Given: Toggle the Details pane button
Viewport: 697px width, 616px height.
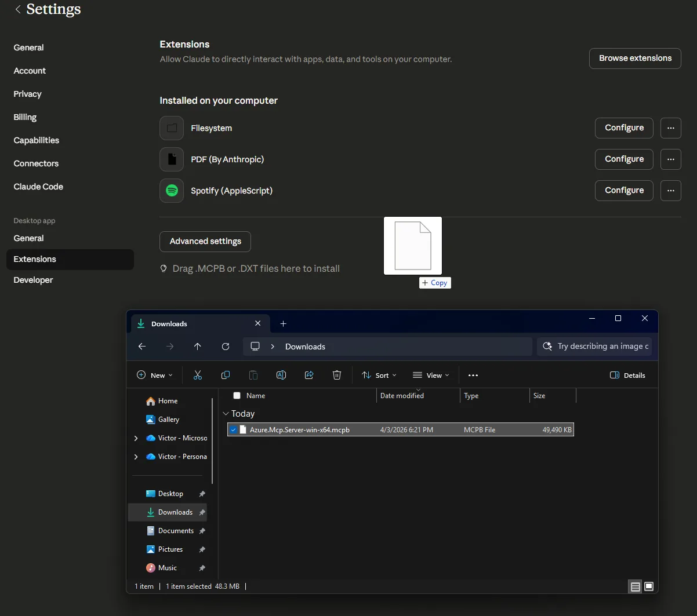Looking at the screenshot, I should click(627, 376).
